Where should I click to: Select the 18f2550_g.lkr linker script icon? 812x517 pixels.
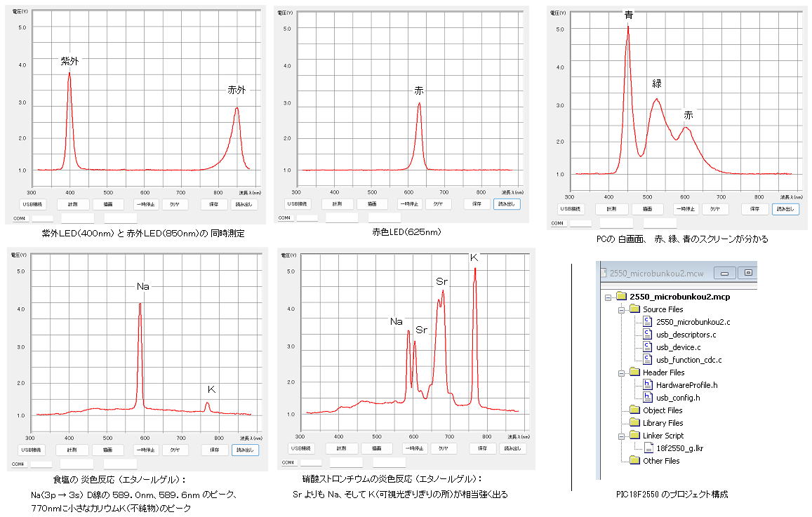coord(648,448)
